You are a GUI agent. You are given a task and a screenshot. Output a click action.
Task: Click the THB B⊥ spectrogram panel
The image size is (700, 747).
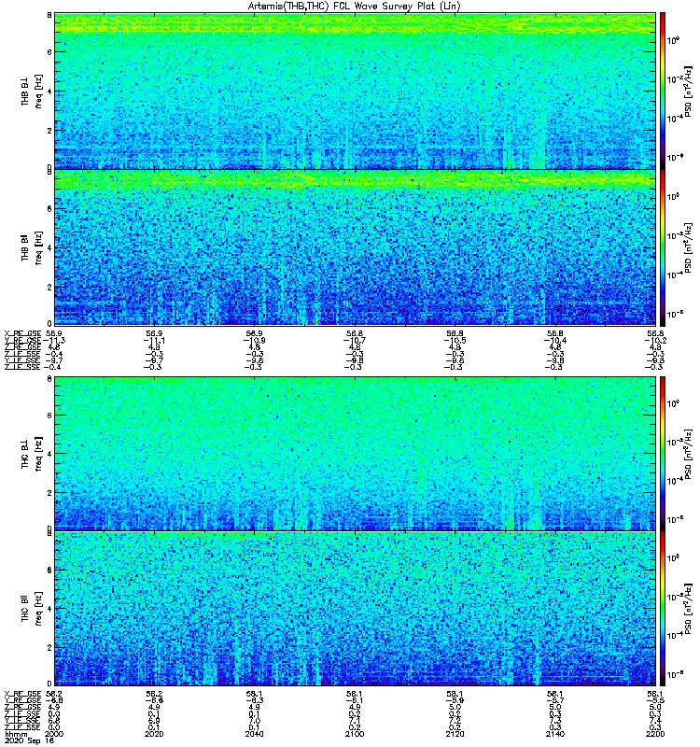(x=356, y=91)
